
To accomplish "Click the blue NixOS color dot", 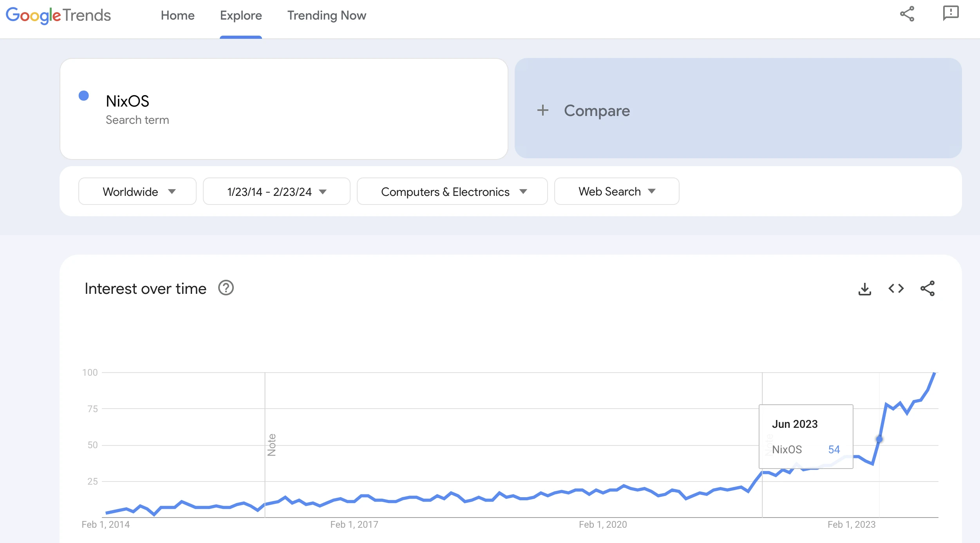I will tap(83, 96).
